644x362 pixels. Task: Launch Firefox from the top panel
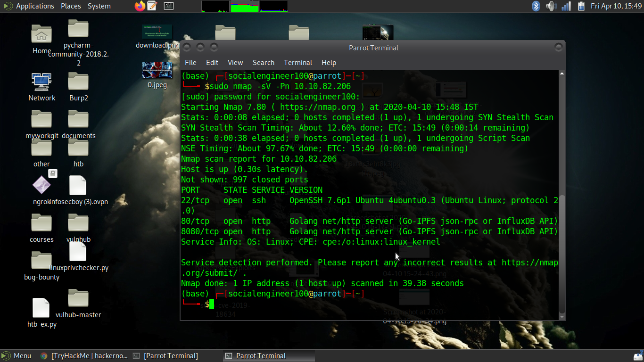click(140, 6)
